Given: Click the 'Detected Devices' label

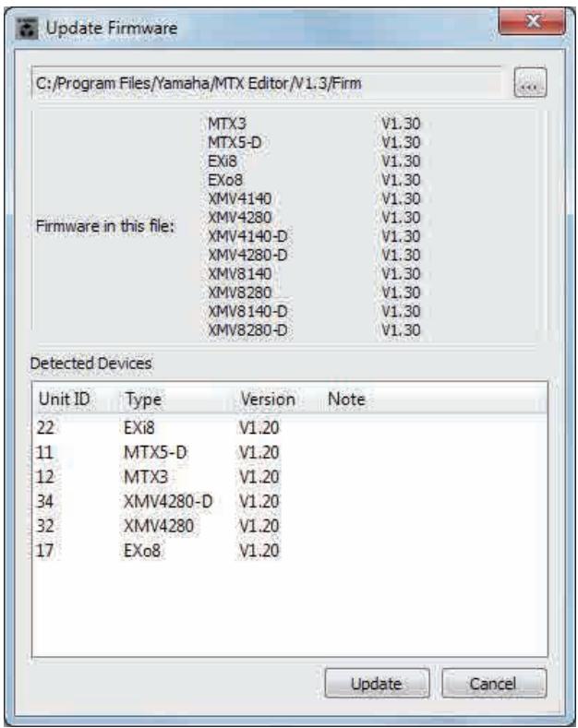Looking at the screenshot, I should coord(91,363).
